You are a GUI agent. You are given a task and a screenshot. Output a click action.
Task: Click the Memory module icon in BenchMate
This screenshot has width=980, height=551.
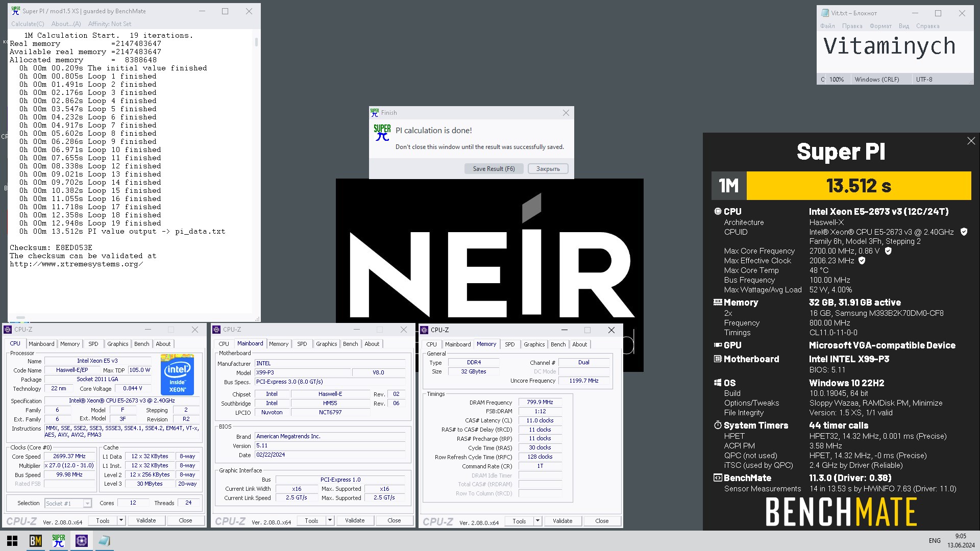[718, 303]
